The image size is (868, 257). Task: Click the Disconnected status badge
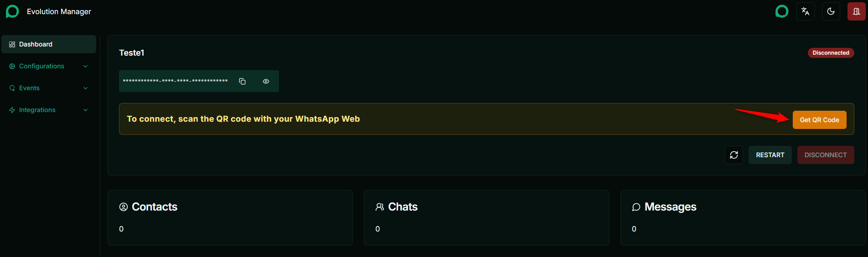[x=831, y=53]
